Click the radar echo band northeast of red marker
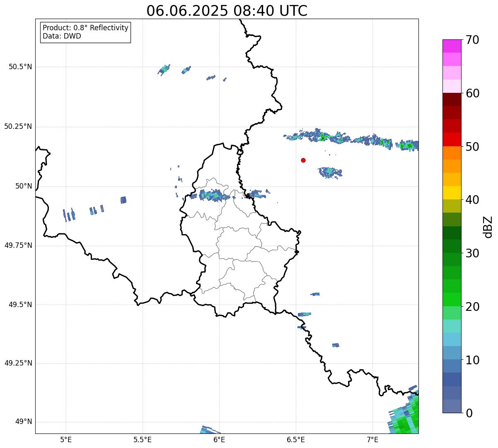Viewport: 498px width, 448px height. tap(351, 139)
